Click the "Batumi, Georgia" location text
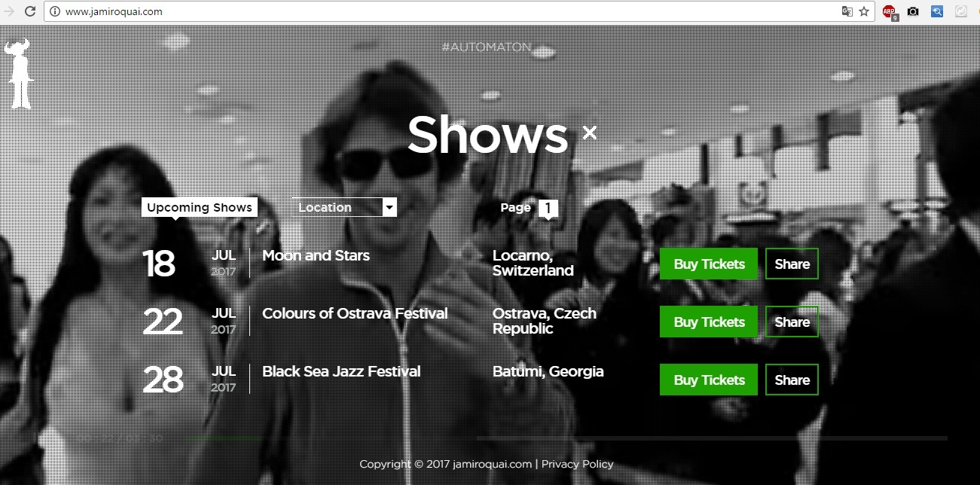This screenshot has width=980, height=485. [548, 371]
